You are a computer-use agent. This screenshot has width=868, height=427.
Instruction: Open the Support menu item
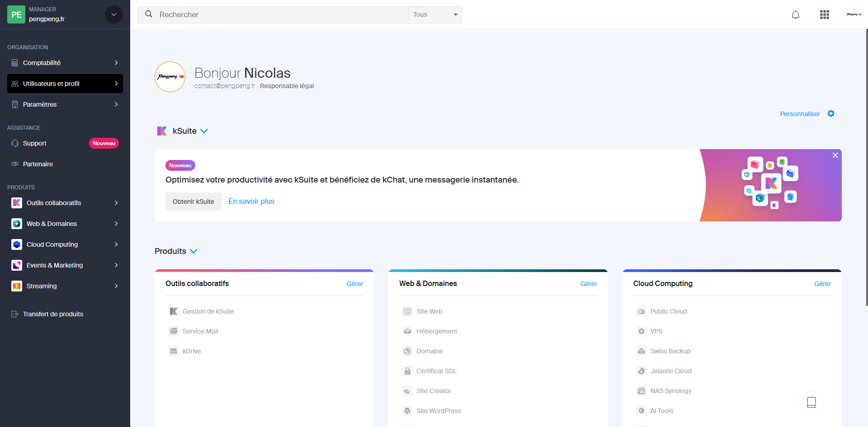pyautogui.click(x=65, y=143)
